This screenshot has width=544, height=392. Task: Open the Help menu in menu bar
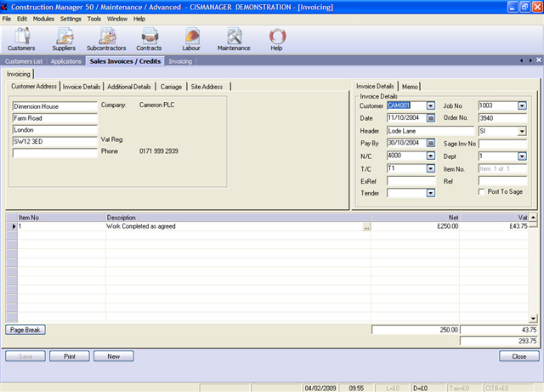[x=139, y=19]
